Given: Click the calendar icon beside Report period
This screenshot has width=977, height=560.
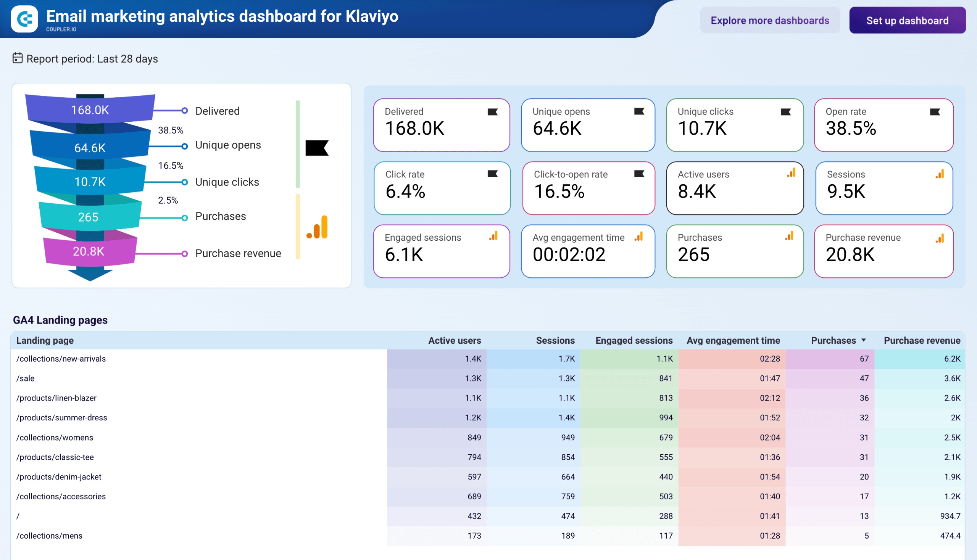Looking at the screenshot, I should click(17, 58).
